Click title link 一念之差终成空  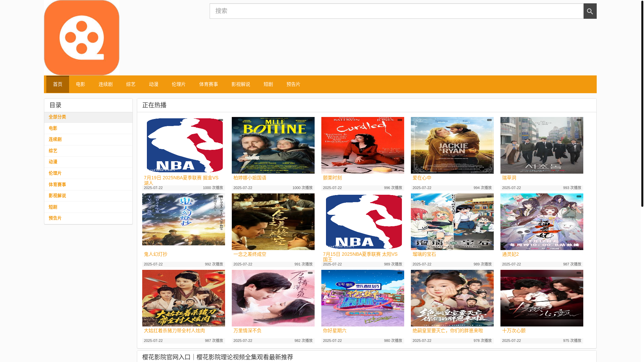click(250, 254)
